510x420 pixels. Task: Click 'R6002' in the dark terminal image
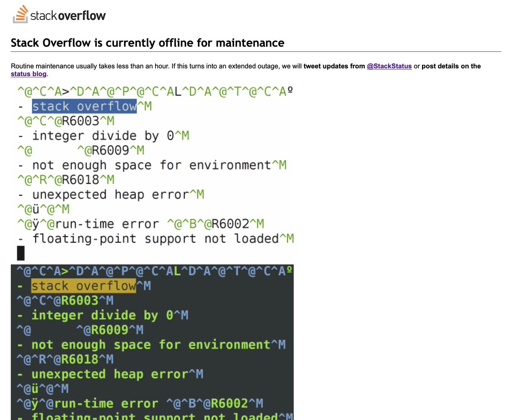[229, 403]
